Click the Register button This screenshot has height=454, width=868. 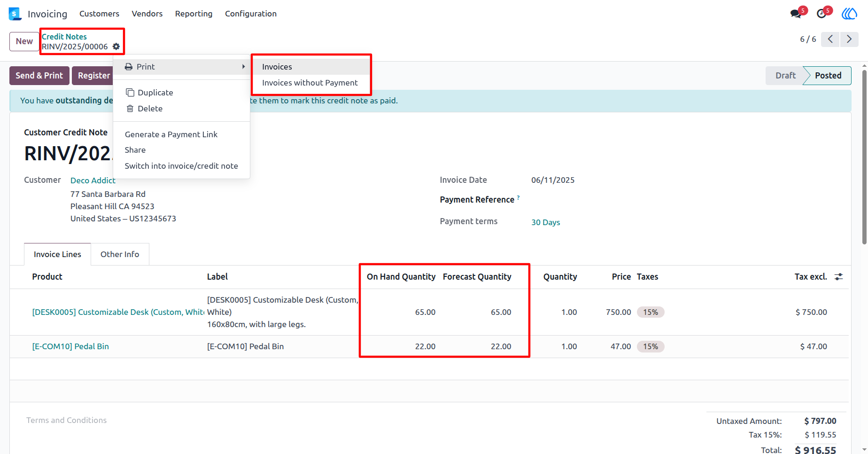click(93, 76)
